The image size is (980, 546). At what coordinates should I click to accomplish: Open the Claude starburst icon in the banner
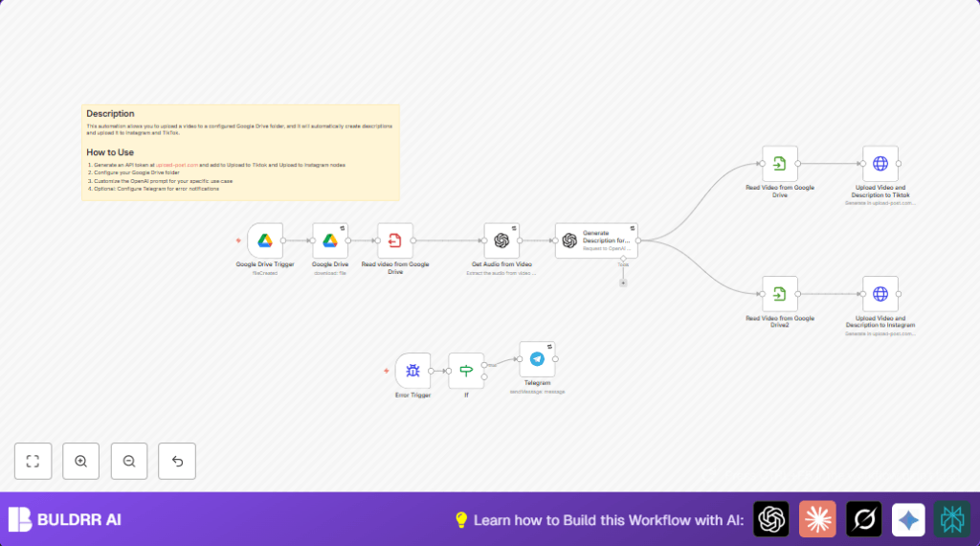[x=817, y=519]
